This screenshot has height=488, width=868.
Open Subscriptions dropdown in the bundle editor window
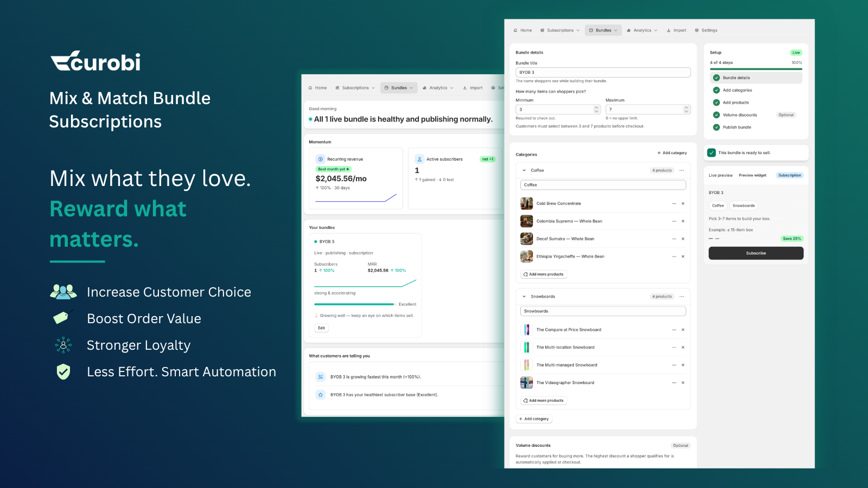pos(560,30)
